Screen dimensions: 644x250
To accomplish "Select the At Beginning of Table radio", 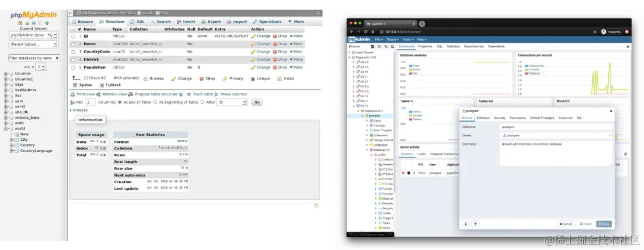I will [155, 102].
